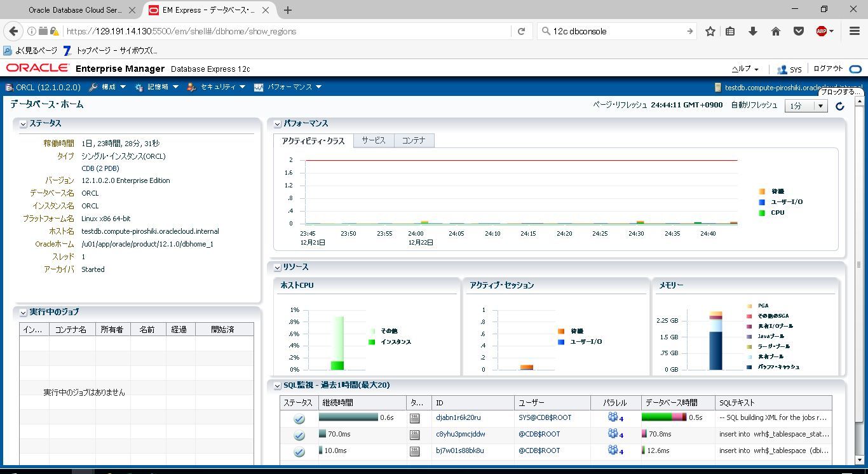
Task: Collapse the パフォーマンス panel
Action: 278,124
